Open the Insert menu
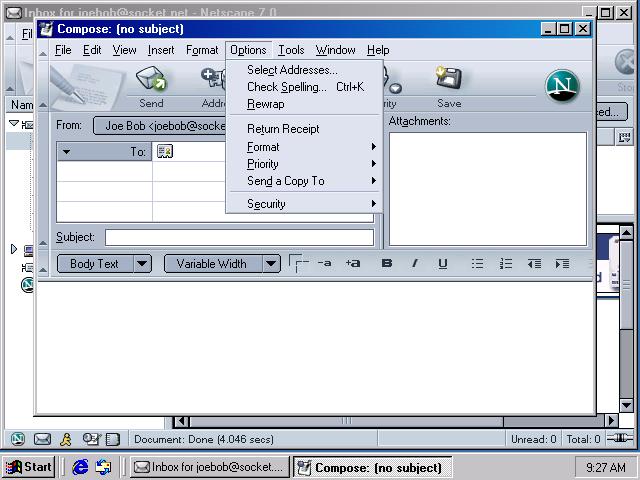This screenshot has width=640, height=480. [161, 50]
